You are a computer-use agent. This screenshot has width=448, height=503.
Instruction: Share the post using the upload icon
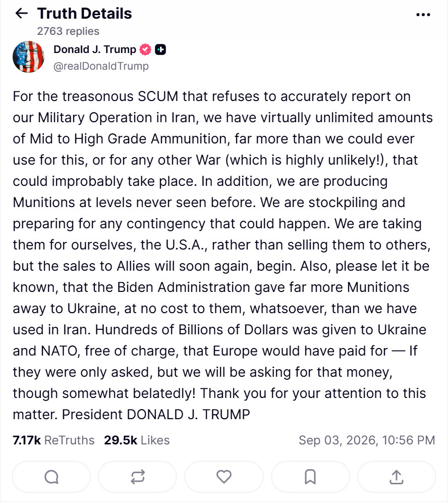pos(397,477)
